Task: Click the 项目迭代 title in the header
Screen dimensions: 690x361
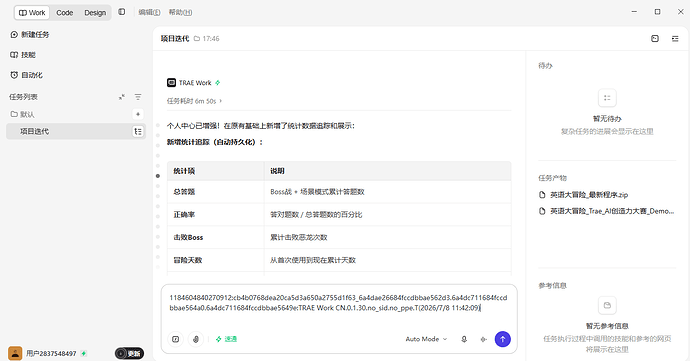Action: [175, 39]
